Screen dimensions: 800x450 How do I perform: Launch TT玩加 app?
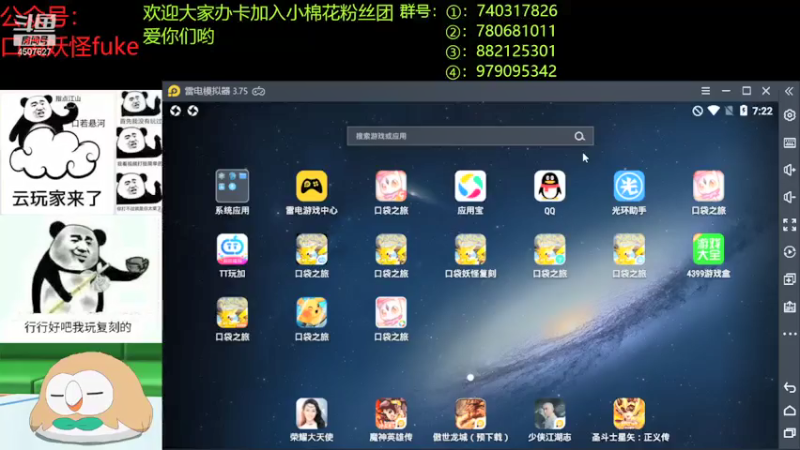click(232, 249)
